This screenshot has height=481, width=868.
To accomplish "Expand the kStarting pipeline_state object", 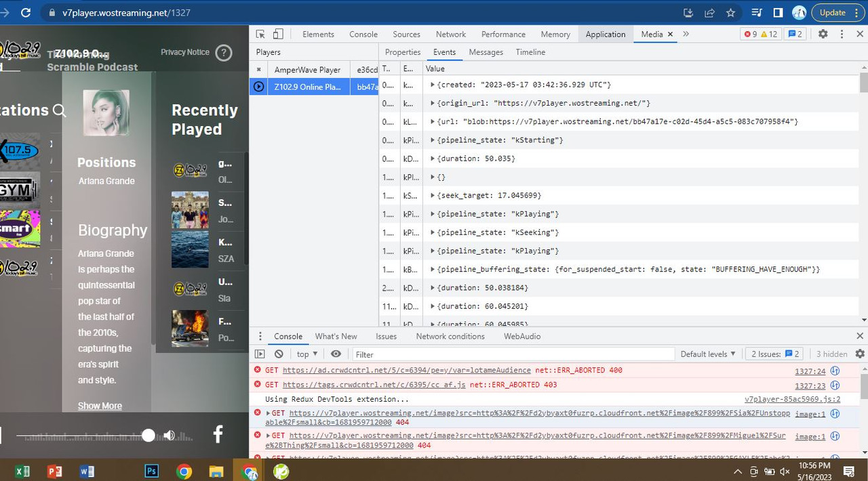I will (433, 140).
